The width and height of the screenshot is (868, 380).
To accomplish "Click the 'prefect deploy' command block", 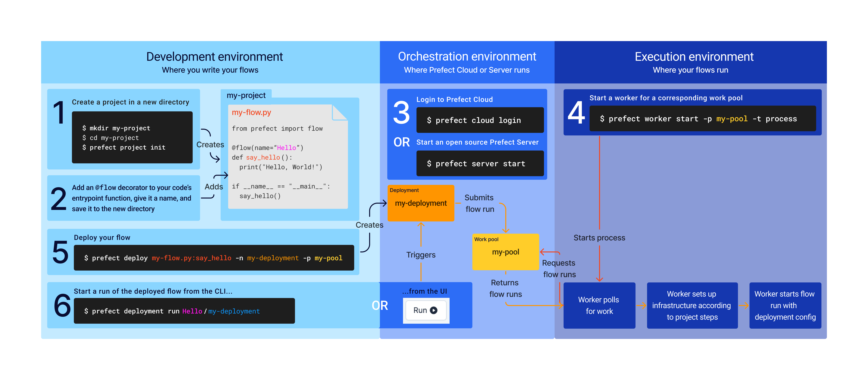I will (214, 258).
